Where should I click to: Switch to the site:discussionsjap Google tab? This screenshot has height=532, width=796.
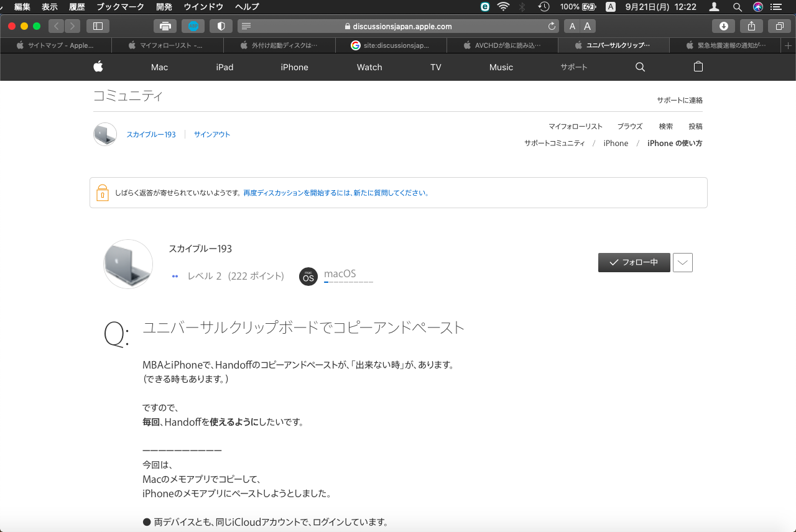391,45
